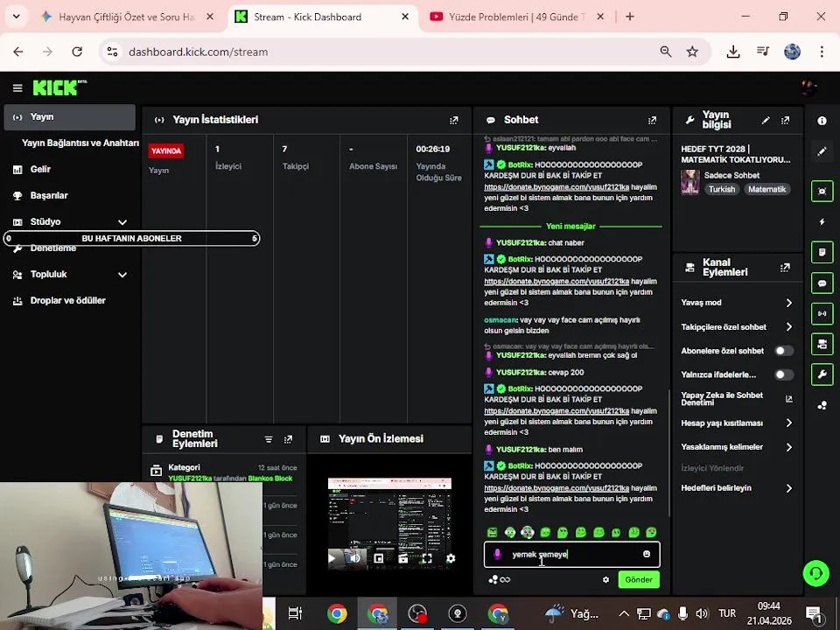Image resolution: width=840 pixels, height=630 pixels.
Task: Expand the Stüdyo sidebar section
Action: tap(122, 221)
